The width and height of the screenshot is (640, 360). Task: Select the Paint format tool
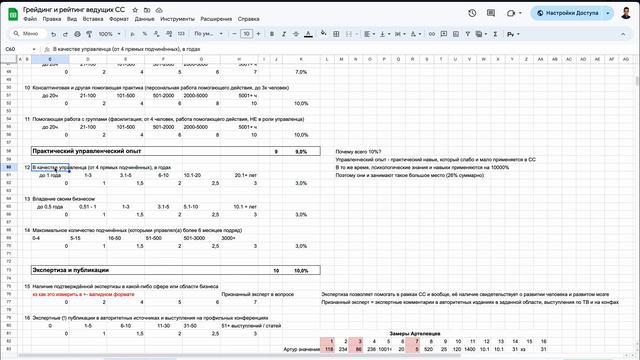click(x=89, y=34)
